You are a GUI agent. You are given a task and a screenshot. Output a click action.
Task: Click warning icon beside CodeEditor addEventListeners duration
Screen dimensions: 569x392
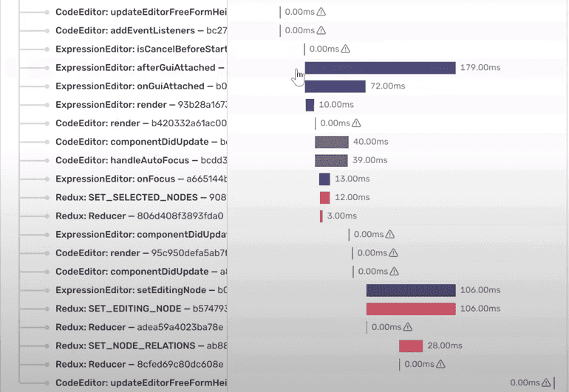tap(321, 30)
